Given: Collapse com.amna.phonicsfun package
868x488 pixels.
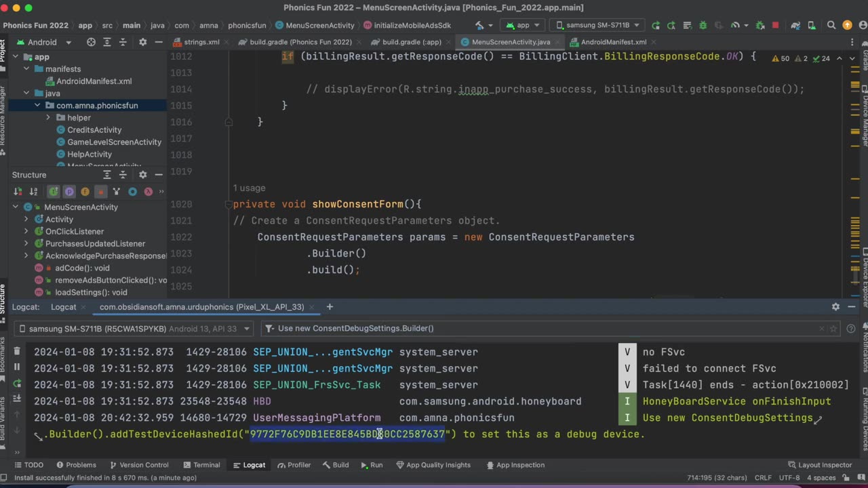Looking at the screenshot, I should tap(37, 106).
